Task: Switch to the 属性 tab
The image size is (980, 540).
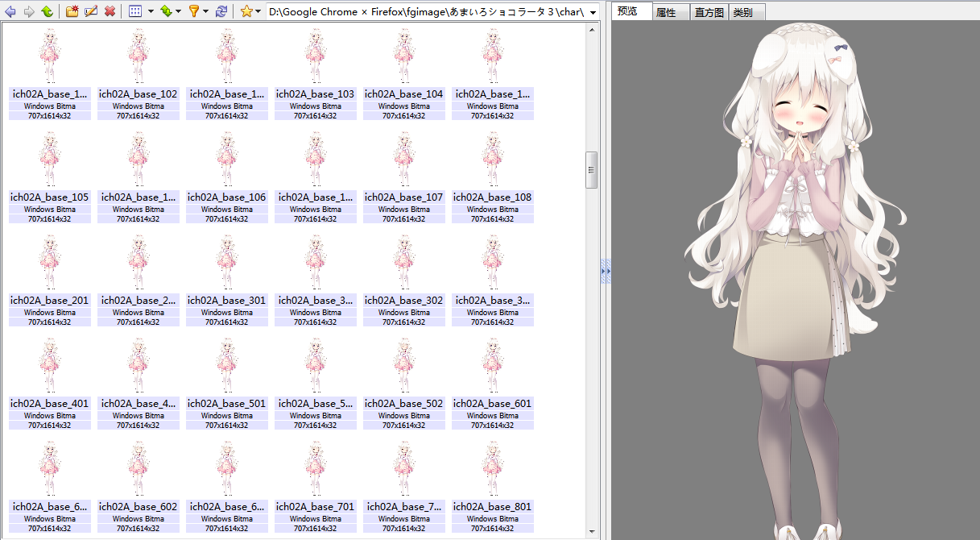Action: pyautogui.click(x=670, y=13)
